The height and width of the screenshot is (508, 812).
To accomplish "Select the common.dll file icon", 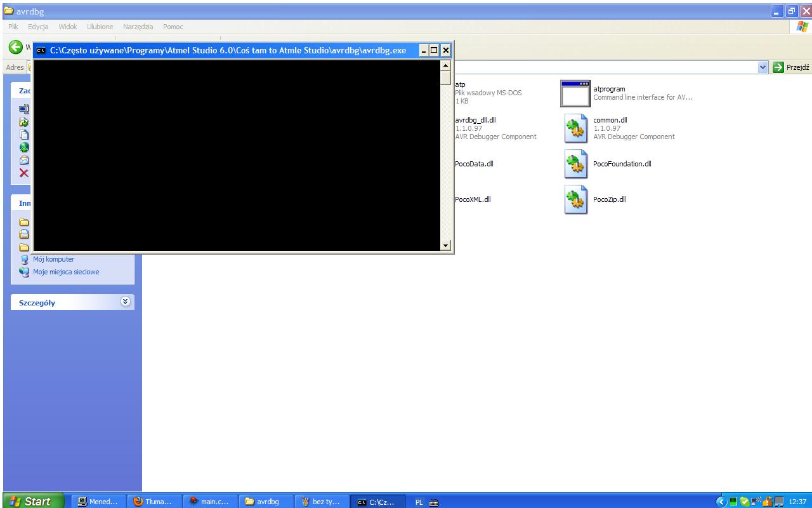I will (575, 128).
